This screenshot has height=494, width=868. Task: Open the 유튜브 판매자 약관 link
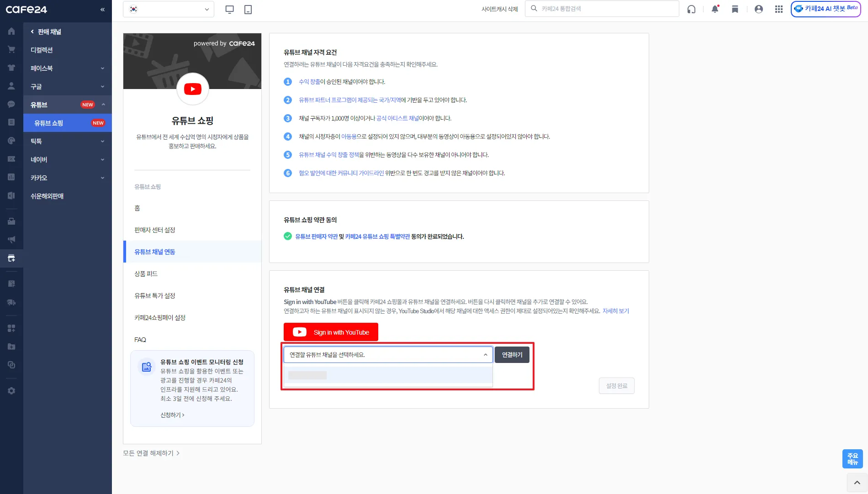(x=316, y=236)
